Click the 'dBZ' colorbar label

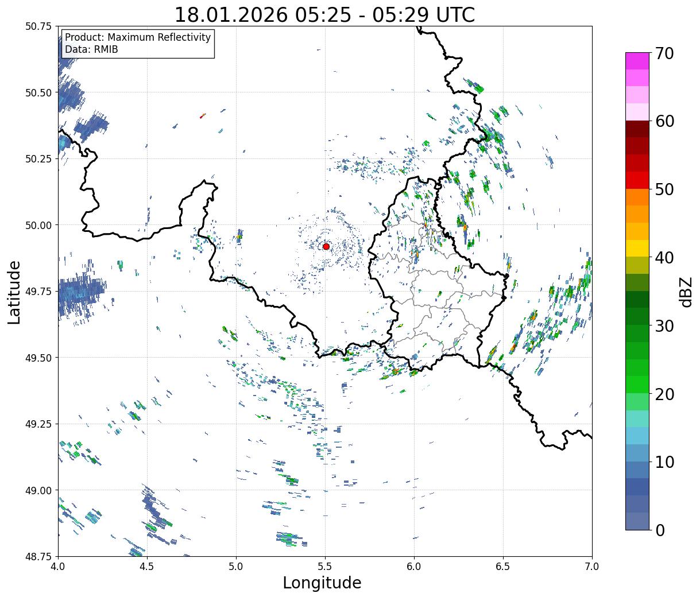[x=686, y=292]
